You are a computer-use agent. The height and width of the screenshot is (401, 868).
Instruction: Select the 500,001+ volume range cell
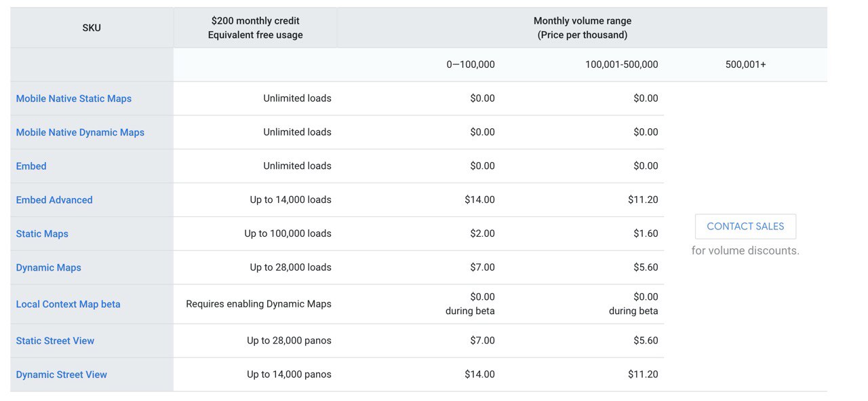pos(746,64)
